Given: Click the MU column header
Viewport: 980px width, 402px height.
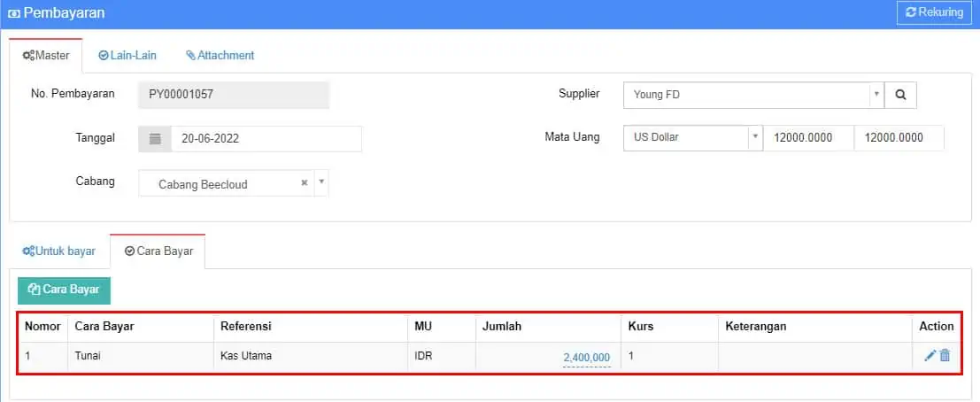Looking at the screenshot, I should pyautogui.click(x=442, y=327).
